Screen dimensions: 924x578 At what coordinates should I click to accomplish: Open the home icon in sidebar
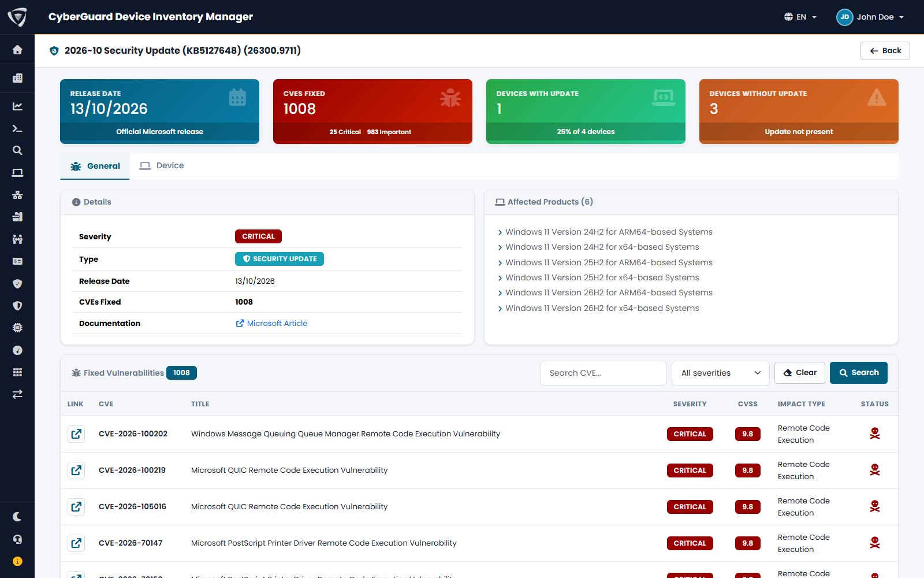point(17,50)
